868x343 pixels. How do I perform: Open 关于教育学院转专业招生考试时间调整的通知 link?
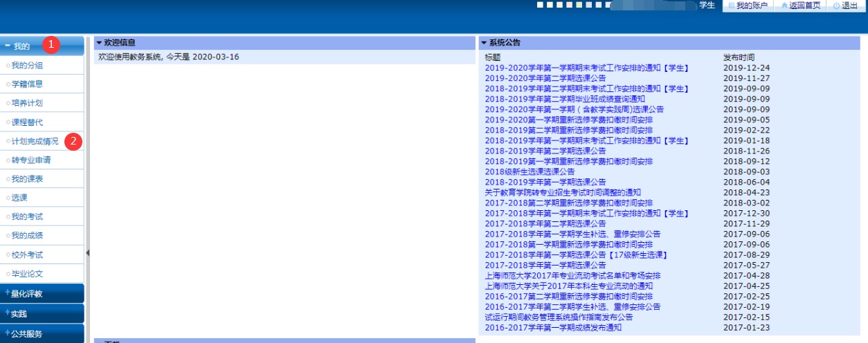pyautogui.click(x=563, y=192)
